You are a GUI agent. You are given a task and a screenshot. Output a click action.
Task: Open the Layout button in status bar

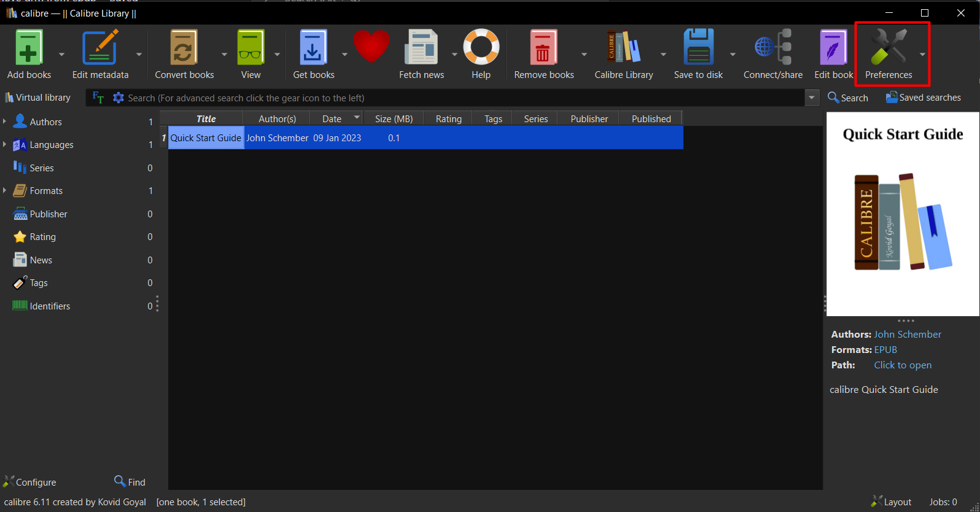coord(891,502)
